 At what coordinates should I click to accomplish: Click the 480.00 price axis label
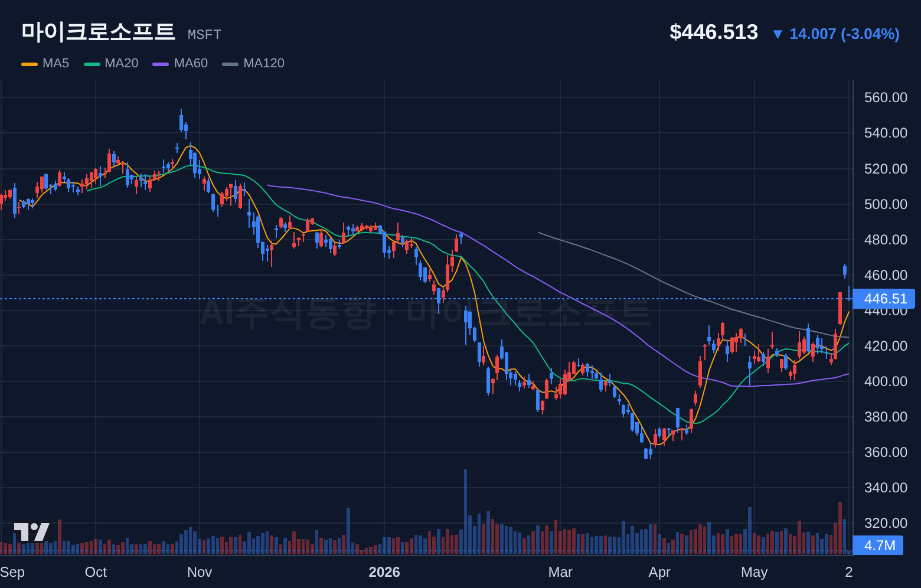[x=886, y=240]
